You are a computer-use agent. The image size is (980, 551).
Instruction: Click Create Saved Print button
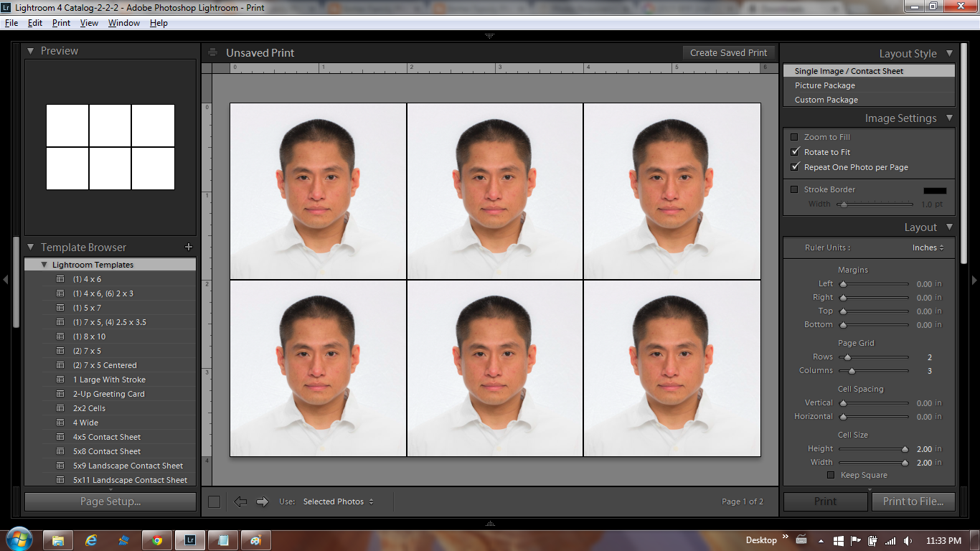728,52
